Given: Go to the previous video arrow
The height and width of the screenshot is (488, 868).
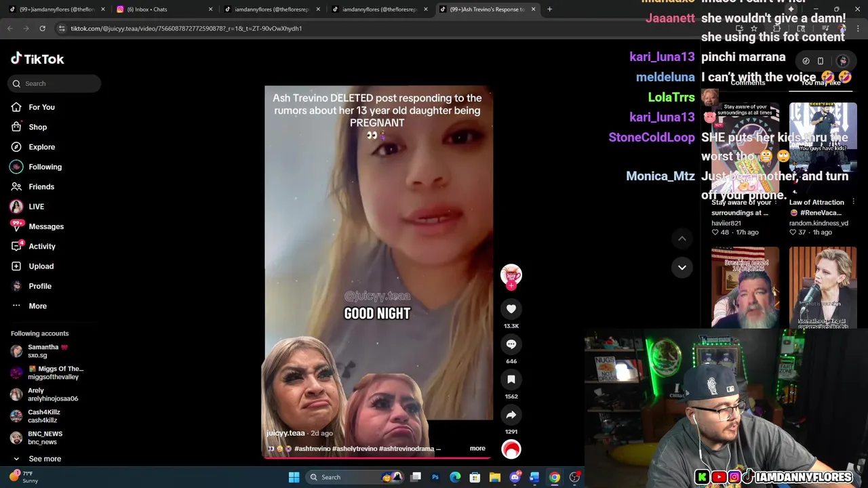Looking at the screenshot, I should pyautogui.click(x=682, y=239).
